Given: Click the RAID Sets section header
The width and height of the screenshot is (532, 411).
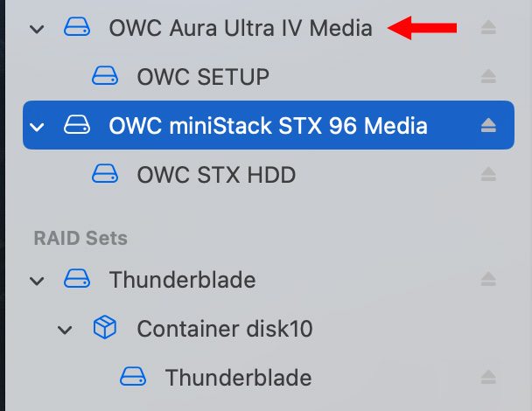Looking at the screenshot, I should click(80, 238).
